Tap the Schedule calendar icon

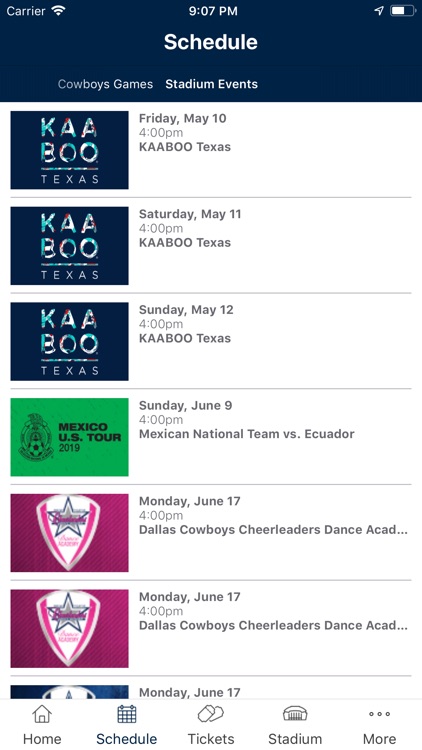coord(127,714)
